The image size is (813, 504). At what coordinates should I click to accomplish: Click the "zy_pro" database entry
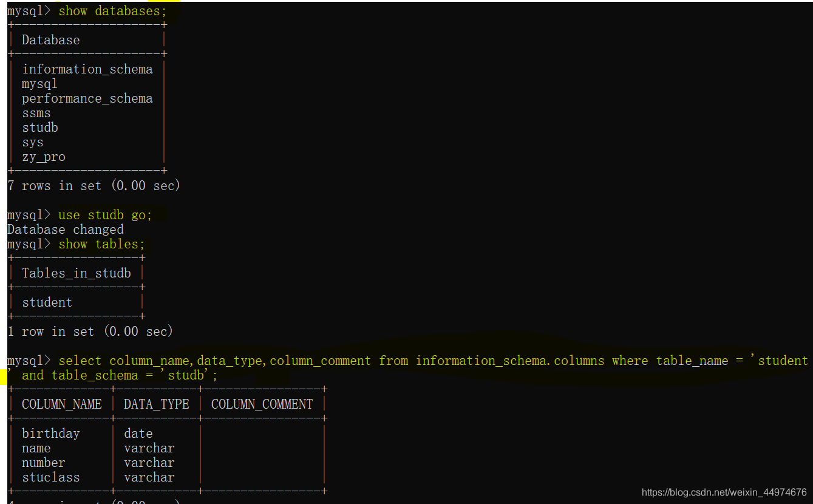pyautogui.click(x=44, y=157)
